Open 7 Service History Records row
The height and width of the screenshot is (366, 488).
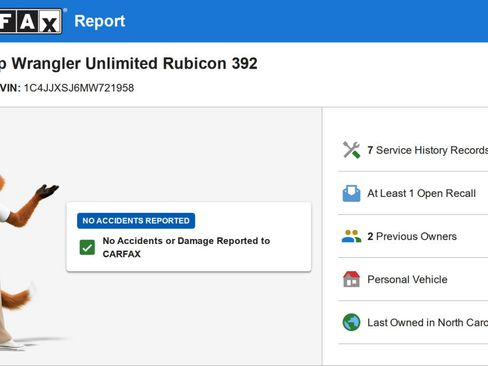(x=413, y=150)
